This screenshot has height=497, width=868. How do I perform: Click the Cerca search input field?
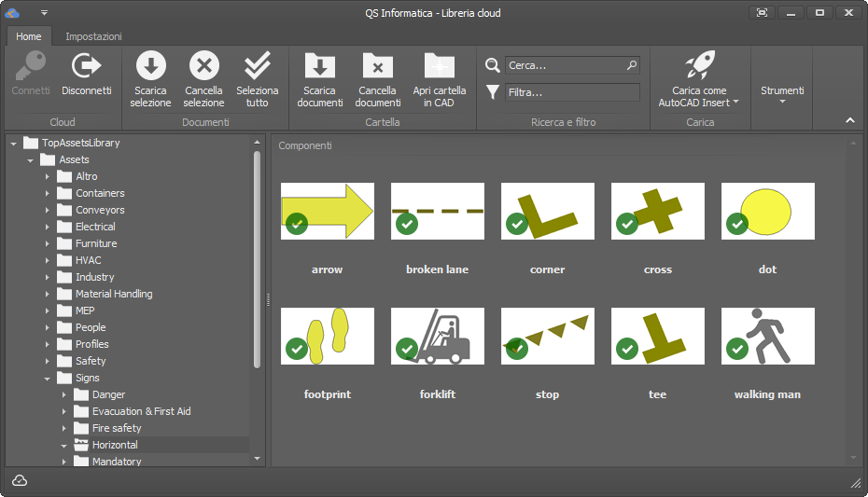[565, 65]
